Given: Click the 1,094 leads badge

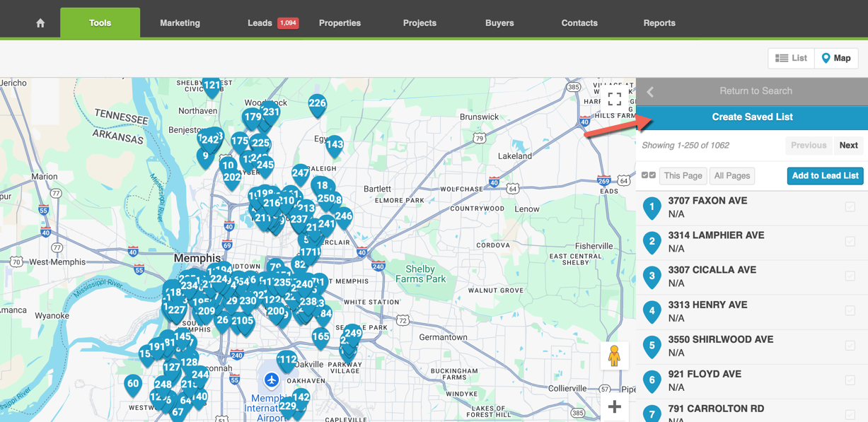Looking at the screenshot, I should pyautogui.click(x=288, y=23).
